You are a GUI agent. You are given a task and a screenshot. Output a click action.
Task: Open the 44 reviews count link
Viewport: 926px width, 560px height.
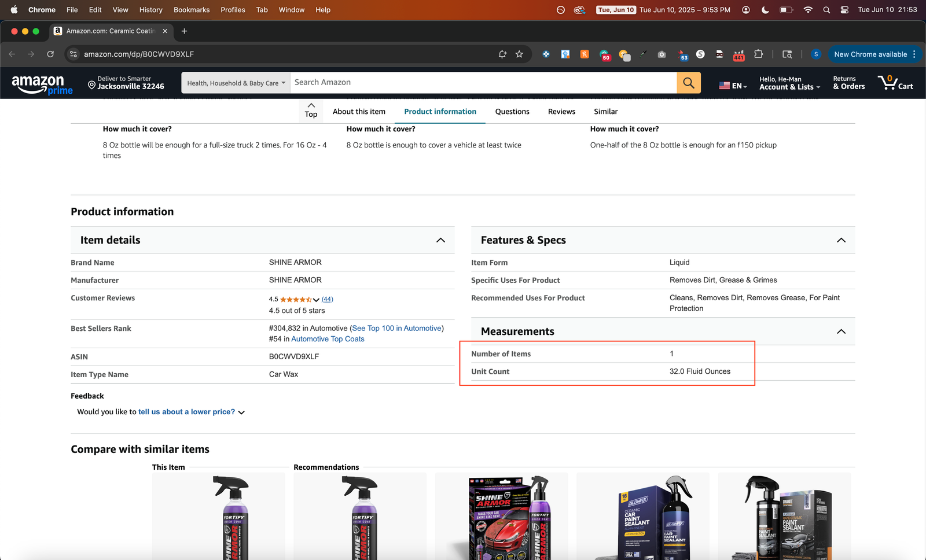[328, 299]
